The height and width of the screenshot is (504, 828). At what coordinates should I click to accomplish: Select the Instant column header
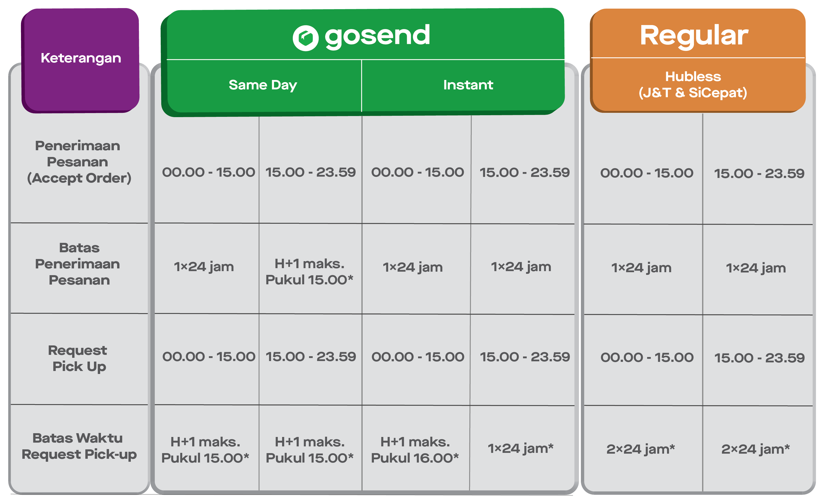coord(468,85)
